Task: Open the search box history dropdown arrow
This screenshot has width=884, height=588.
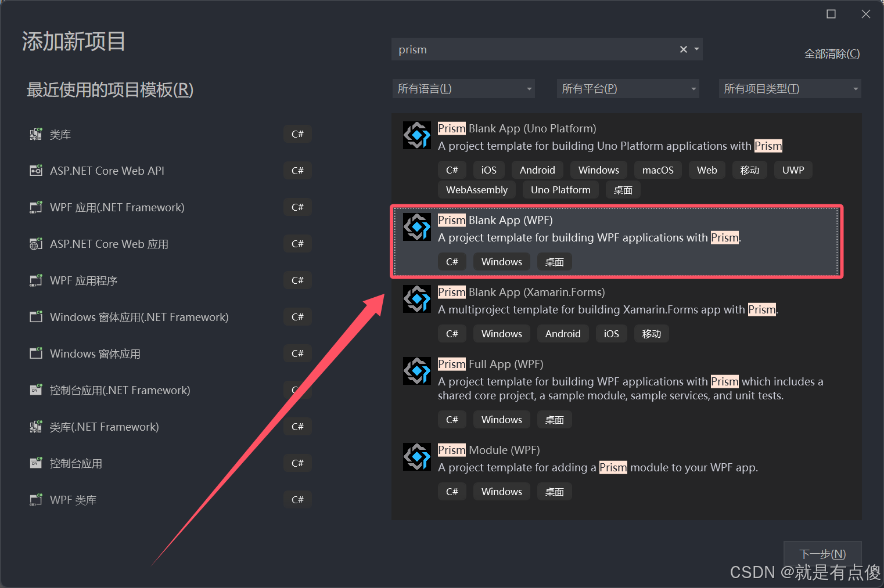Action: (x=696, y=49)
